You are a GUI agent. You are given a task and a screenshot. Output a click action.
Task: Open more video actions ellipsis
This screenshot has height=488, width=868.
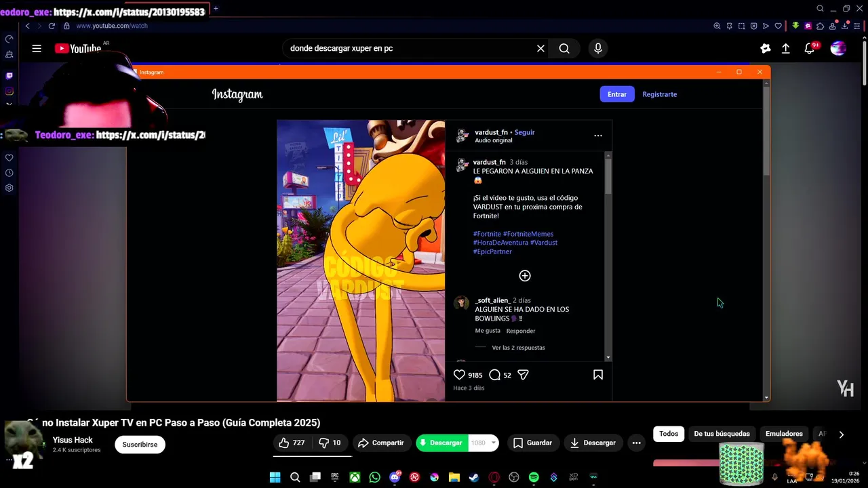point(636,443)
